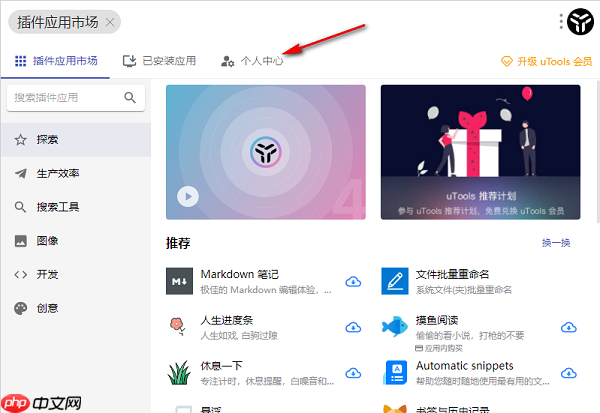This screenshot has height=413, width=600.
Task: Download the Automatic snippets plugin
Action: tap(569, 373)
